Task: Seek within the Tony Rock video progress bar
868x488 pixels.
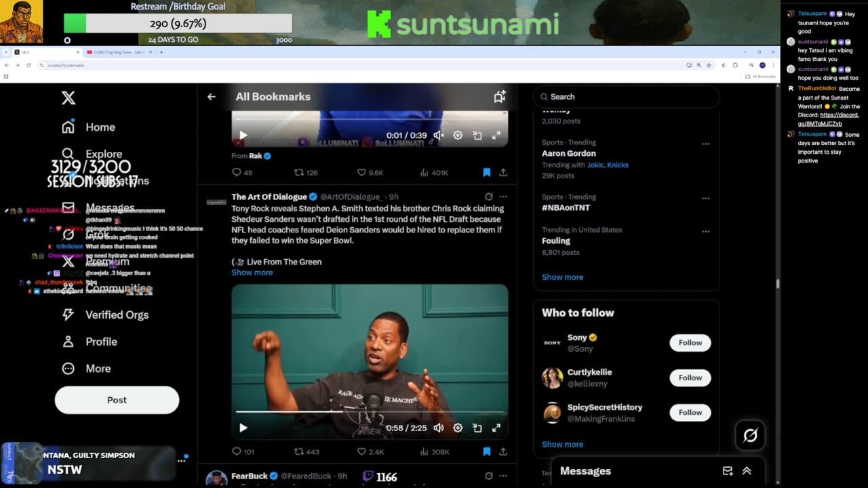Action: (370, 411)
